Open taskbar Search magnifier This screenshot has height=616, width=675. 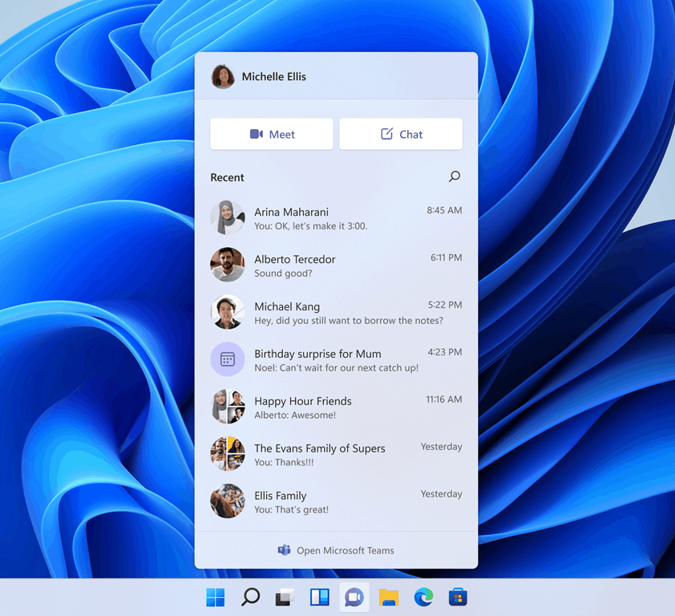tap(251, 597)
